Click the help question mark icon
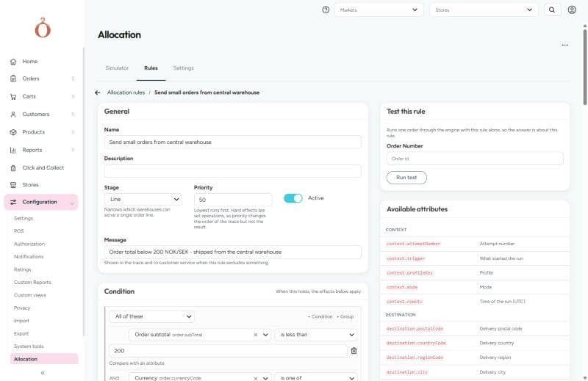Screen dimensions: 588x381 [x=326, y=10]
